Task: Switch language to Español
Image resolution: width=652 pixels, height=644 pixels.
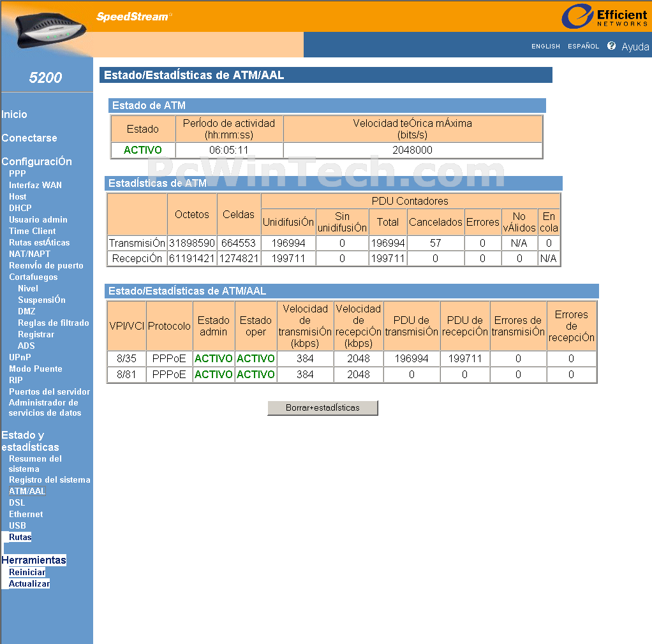Action: click(x=583, y=46)
